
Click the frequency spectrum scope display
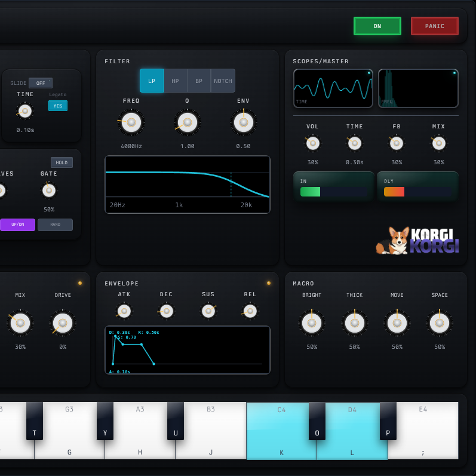click(x=418, y=88)
